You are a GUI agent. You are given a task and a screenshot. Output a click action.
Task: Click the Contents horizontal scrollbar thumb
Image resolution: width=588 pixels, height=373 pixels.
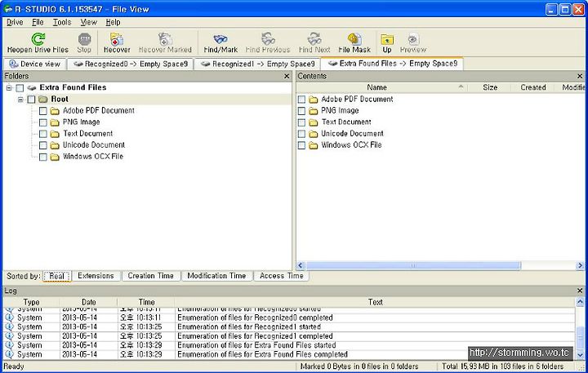pyautogui.click(x=413, y=265)
